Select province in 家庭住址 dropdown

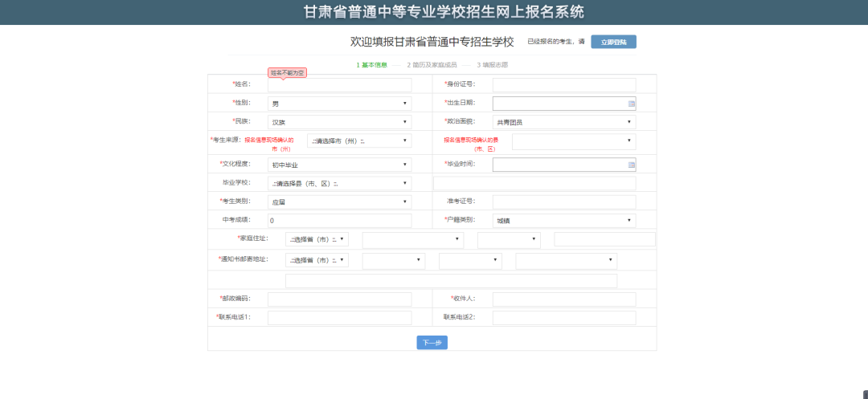point(317,239)
